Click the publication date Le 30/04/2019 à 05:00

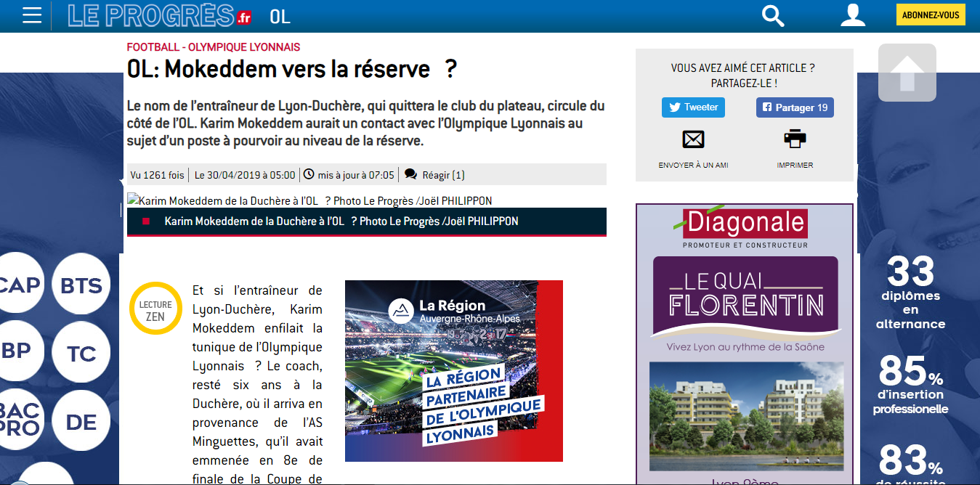click(245, 175)
